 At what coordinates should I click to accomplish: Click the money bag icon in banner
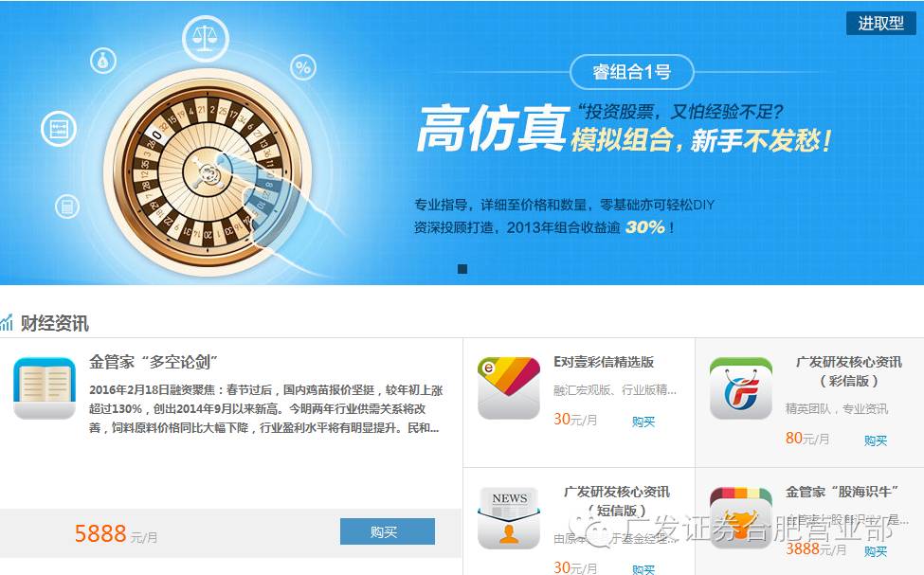click(103, 61)
